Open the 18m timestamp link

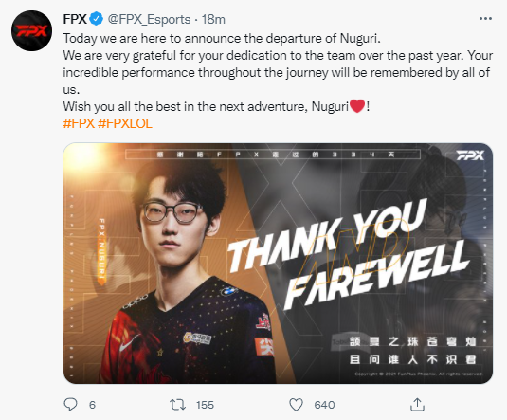[x=213, y=19]
